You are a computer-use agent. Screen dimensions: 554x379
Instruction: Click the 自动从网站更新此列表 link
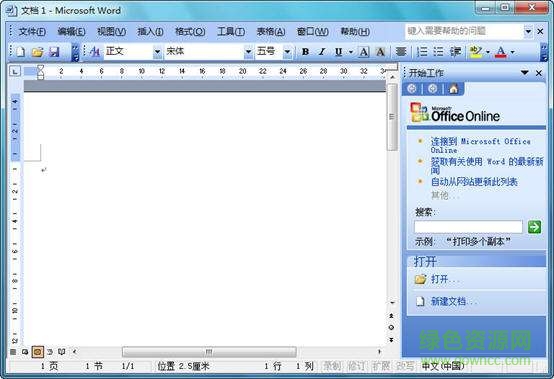pos(474,182)
